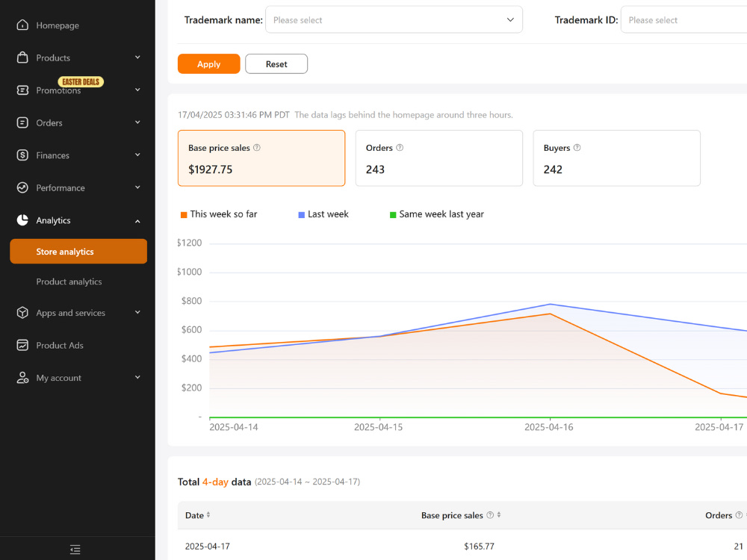Click the $165.77 sales value in table
Screen dimensions: 747x560
click(479, 547)
